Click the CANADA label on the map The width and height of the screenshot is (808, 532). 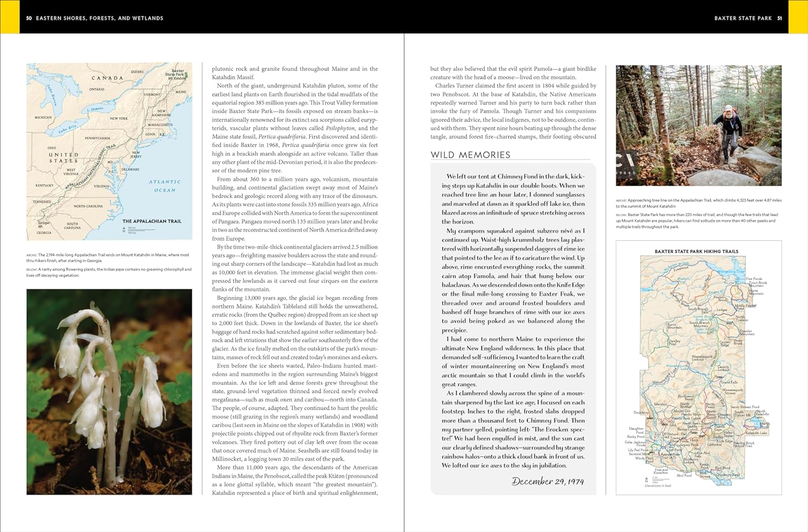click(107, 78)
